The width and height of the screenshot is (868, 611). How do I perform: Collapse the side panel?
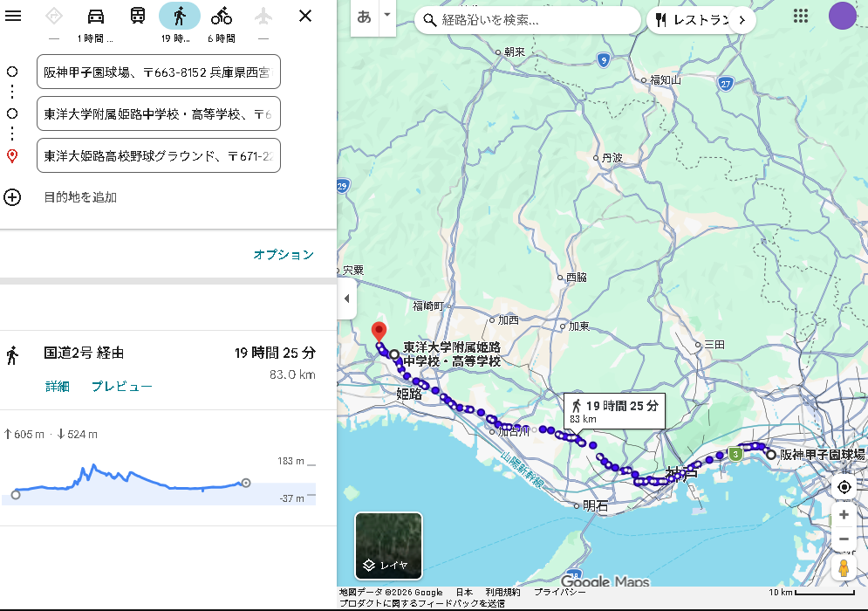346,299
